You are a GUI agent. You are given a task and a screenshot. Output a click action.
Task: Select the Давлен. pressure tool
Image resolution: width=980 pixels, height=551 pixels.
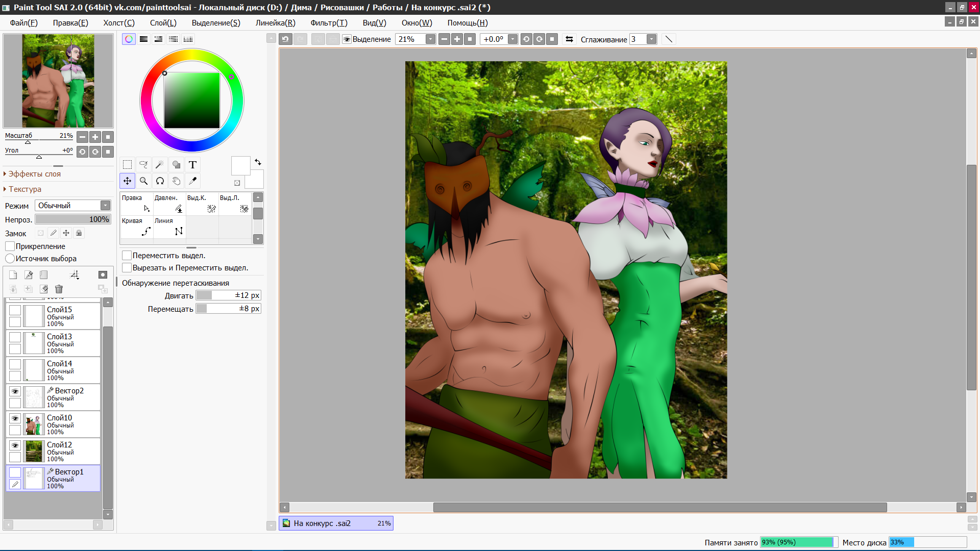click(x=169, y=204)
